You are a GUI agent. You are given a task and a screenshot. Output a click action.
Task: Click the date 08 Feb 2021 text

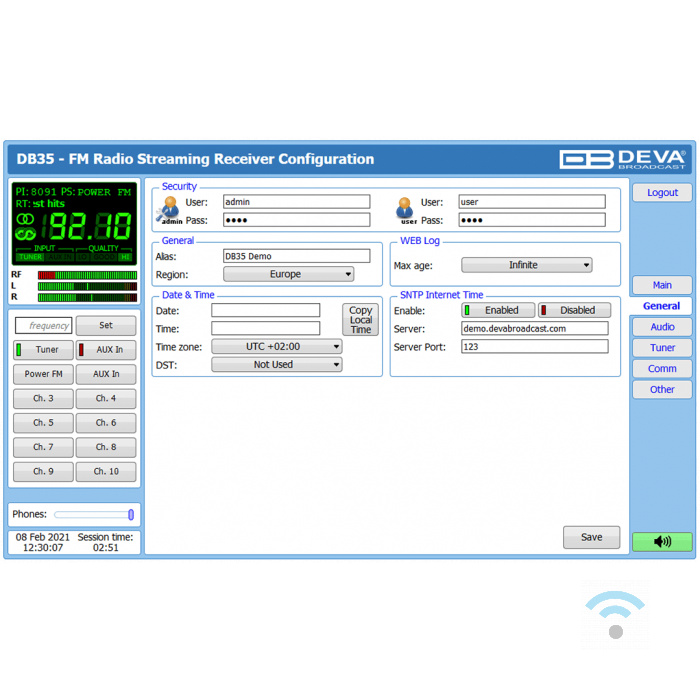[x=42, y=537]
